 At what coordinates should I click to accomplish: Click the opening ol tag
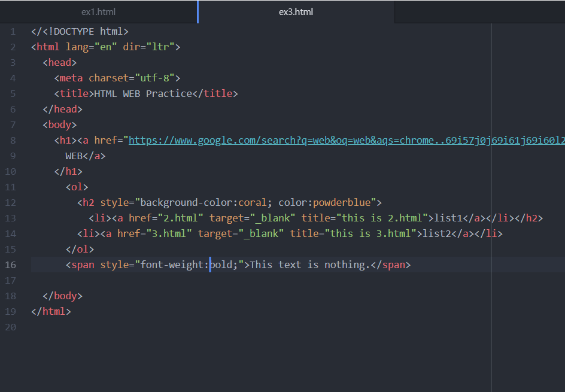point(77,187)
